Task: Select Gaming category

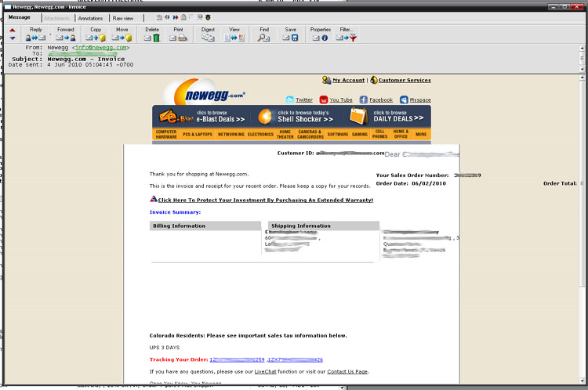Action: point(360,134)
